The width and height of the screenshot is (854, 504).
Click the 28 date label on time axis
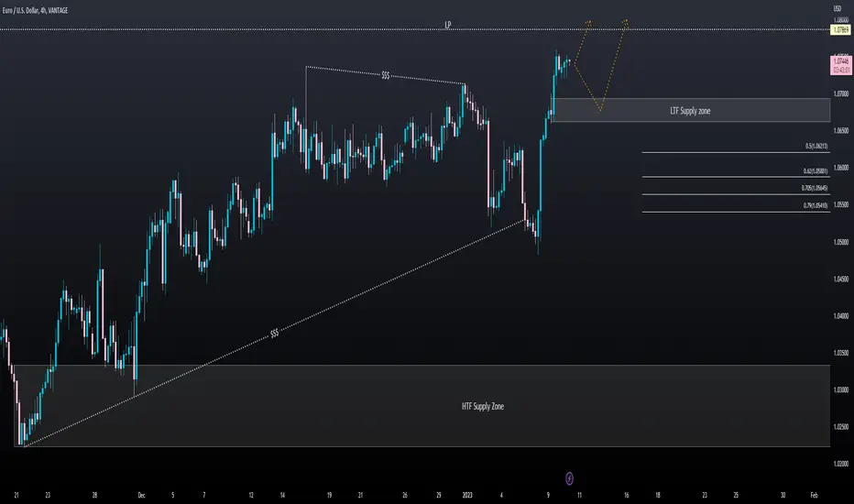click(x=94, y=495)
